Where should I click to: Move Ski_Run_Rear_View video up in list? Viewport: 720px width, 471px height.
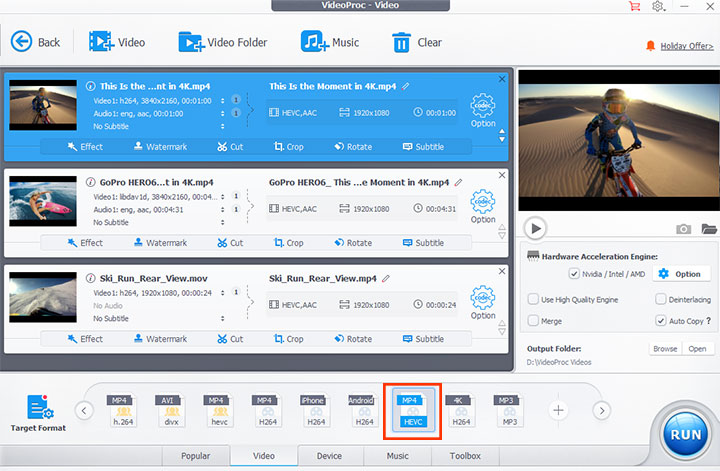pos(502,323)
